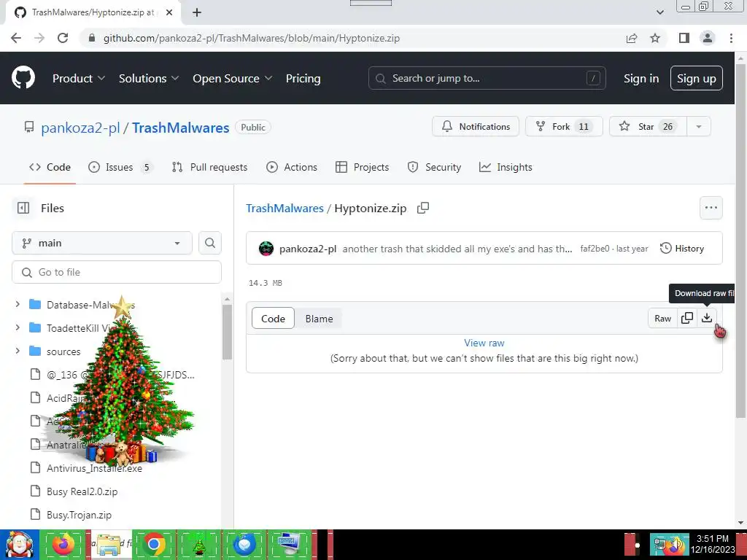
Task: Click the Pricing link
Action: [x=303, y=79]
